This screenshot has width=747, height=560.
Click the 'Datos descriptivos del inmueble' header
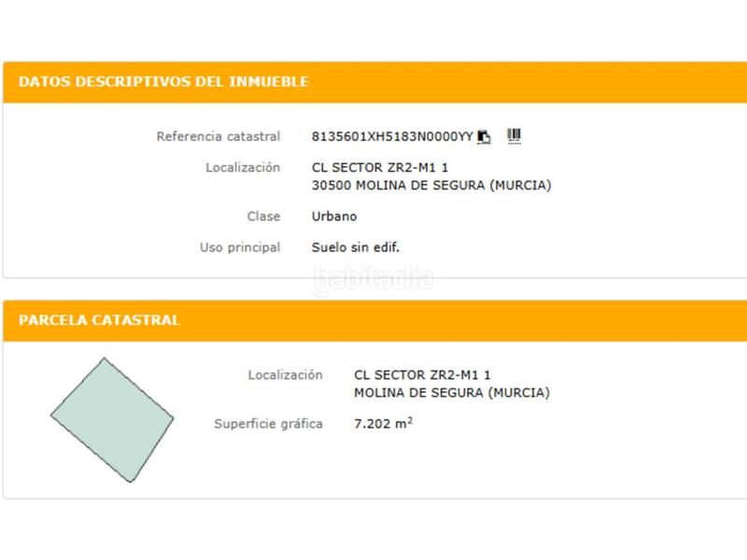[x=163, y=82]
